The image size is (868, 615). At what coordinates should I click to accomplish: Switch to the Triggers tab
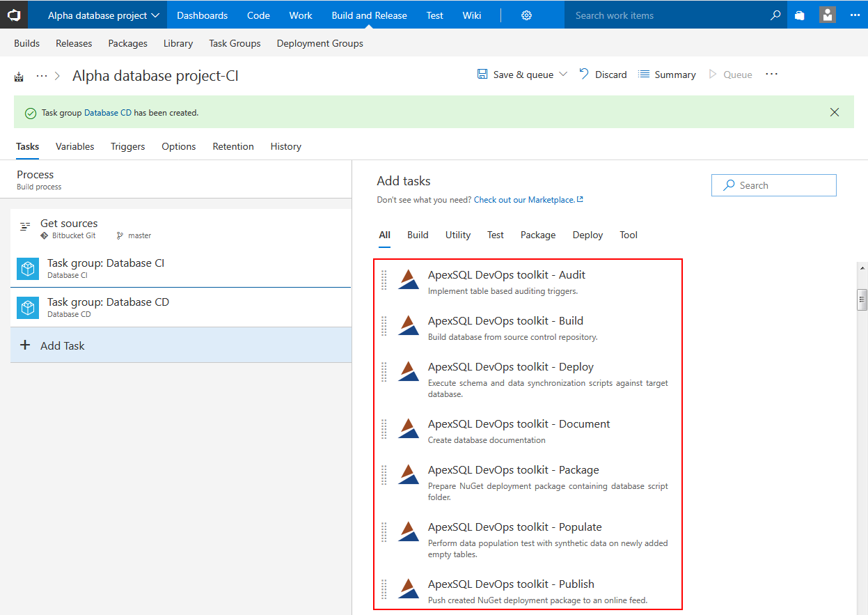click(128, 146)
